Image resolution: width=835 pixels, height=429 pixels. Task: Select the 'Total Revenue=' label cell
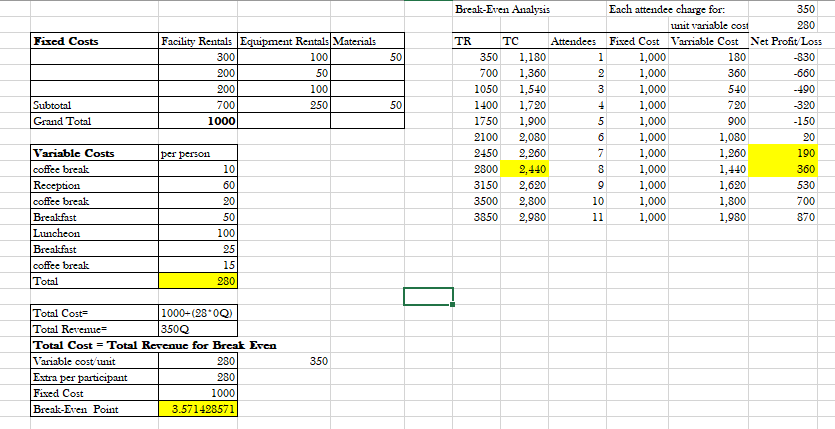point(95,329)
